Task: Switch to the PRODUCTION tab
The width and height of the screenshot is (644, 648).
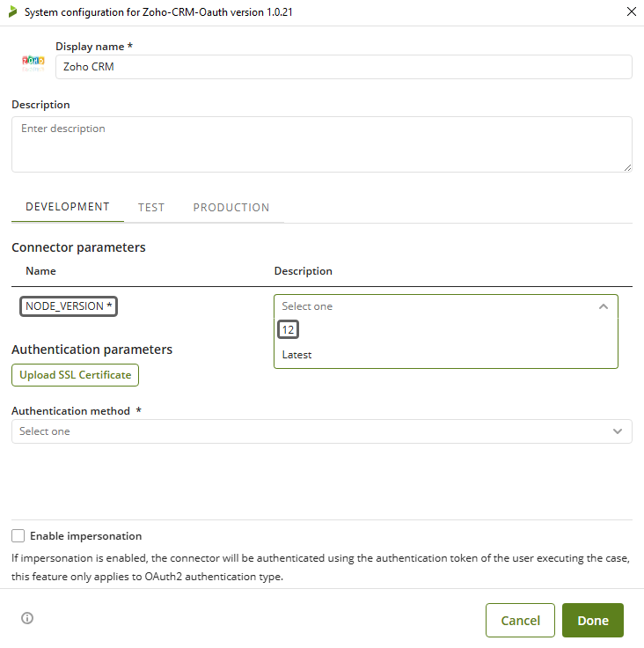Action: [231, 208]
